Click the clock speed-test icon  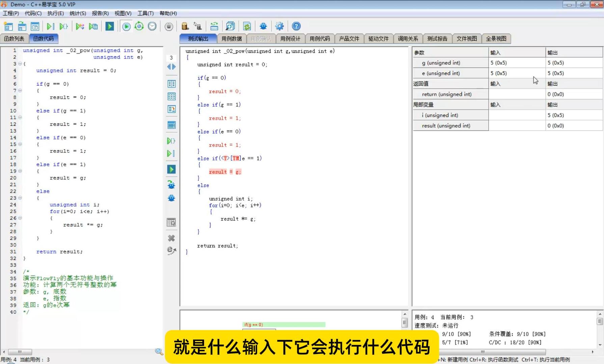coord(152,26)
